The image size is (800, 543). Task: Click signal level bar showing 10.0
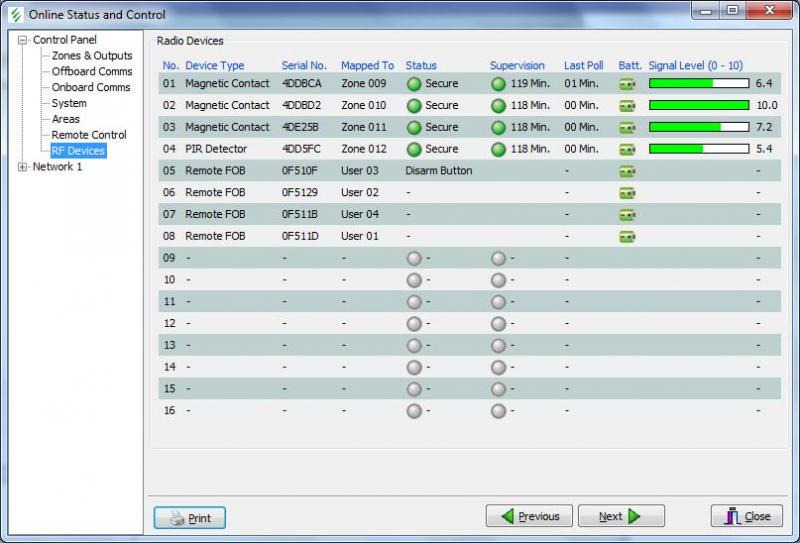point(699,106)
